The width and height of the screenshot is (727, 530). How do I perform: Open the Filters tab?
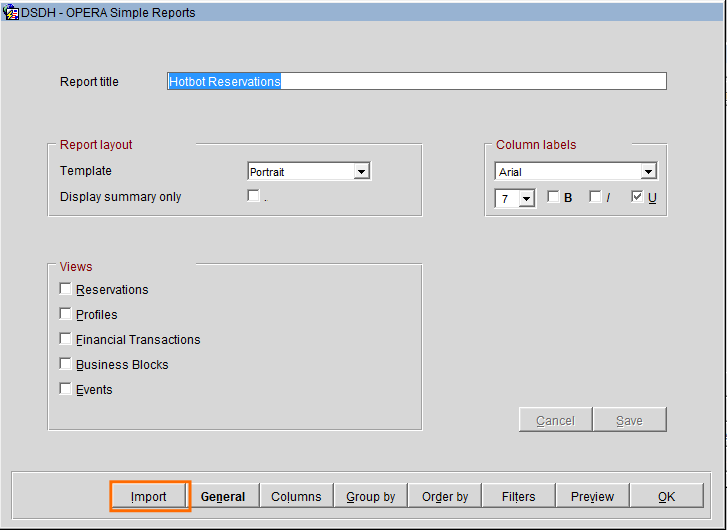click(x=518, y=496)
